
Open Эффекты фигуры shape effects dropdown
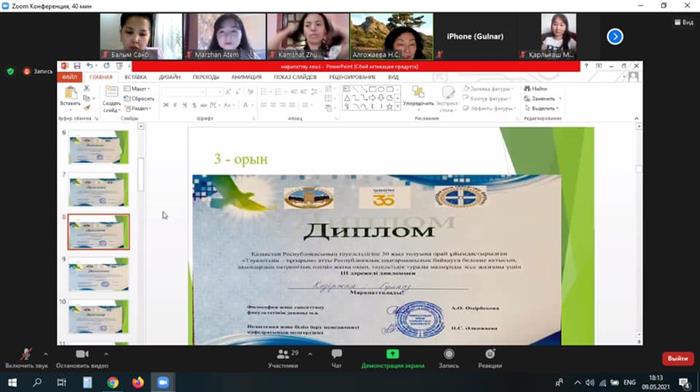[x=490, y=108]
